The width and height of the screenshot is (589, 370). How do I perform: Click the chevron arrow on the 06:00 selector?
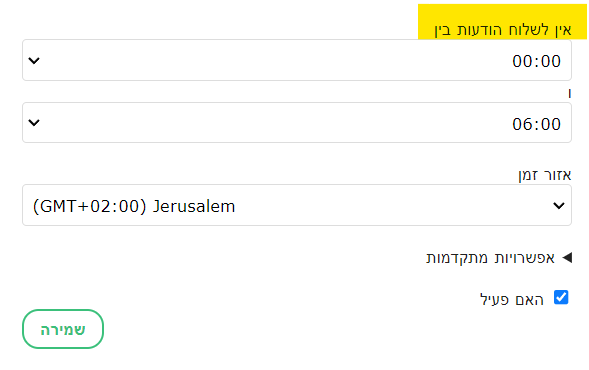(x=34, y=123)
